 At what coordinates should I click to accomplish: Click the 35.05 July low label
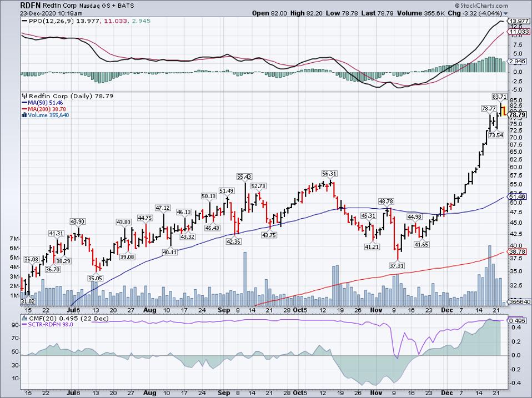click(x=95, y=278)
